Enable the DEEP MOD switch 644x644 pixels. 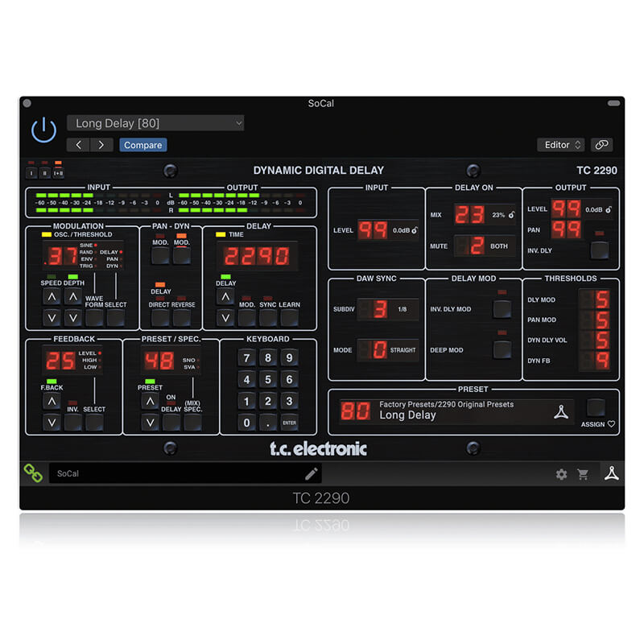(x=502, y=349)
